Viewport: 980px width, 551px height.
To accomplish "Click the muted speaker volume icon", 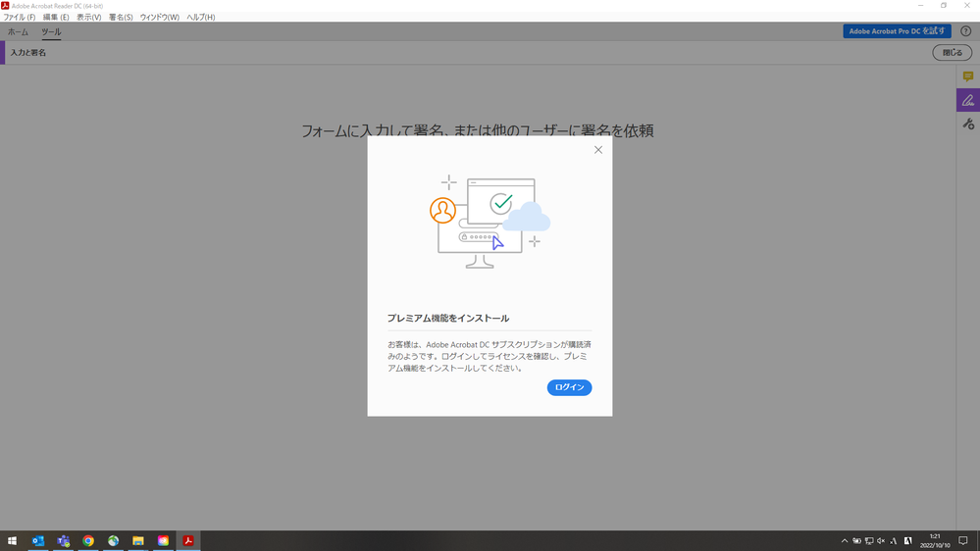I will coord(881,541).
